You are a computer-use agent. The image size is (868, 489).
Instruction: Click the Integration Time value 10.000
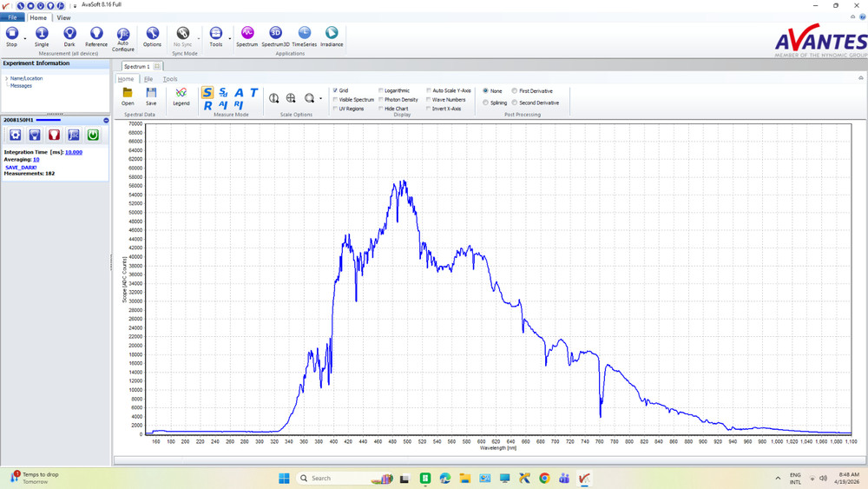[74, 152]
